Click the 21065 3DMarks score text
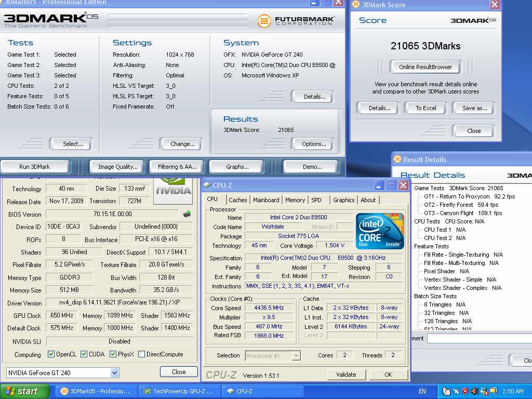 [425, 46]
